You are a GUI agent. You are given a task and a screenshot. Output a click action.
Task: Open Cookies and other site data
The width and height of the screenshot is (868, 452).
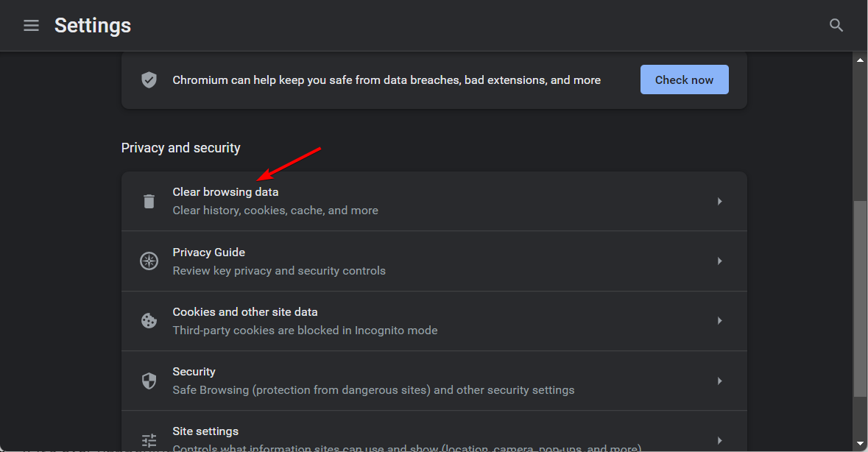pyautogui.click(x=434, y=321)
